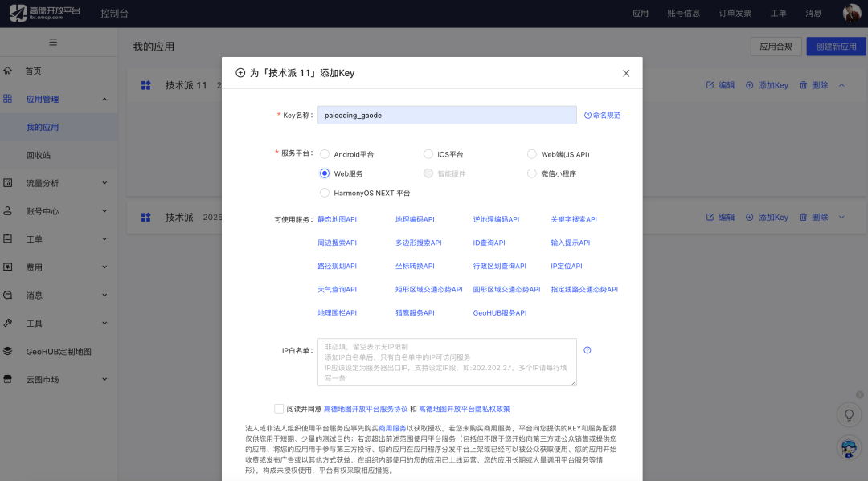
Task: Click the Amap open platform logo
Action: point(45,13)
